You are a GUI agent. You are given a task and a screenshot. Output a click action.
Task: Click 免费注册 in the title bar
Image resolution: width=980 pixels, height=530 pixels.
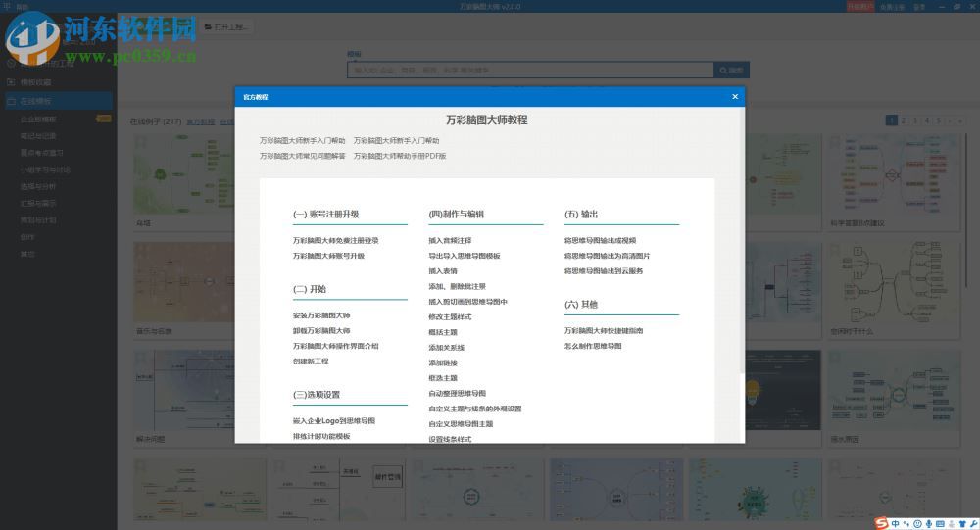[892, 7]
